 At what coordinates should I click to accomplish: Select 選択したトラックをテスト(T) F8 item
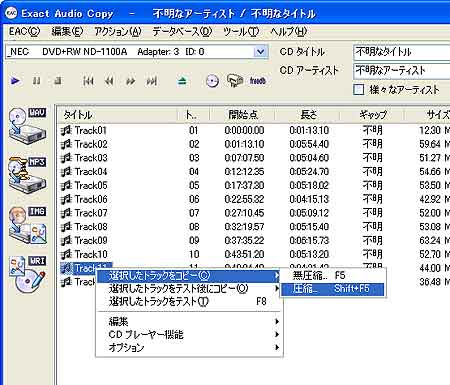pos(188,301)
